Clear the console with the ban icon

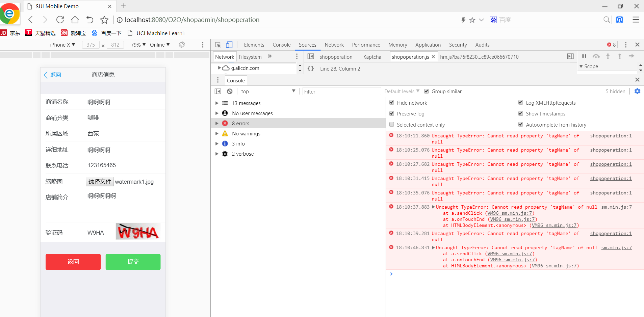pos(230,91)
